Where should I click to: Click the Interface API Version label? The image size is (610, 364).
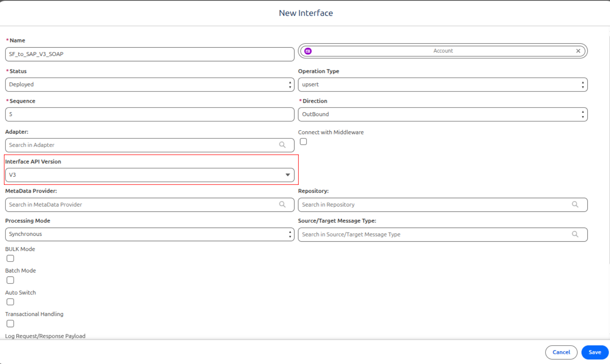click(33, 161)
